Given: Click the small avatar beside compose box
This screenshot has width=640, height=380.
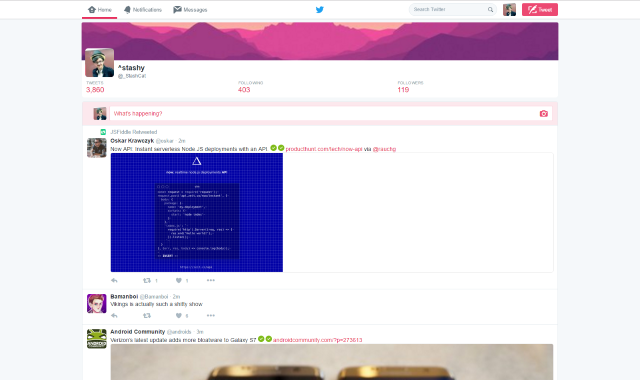Looking at the screenshot, I should coord(100,113).
